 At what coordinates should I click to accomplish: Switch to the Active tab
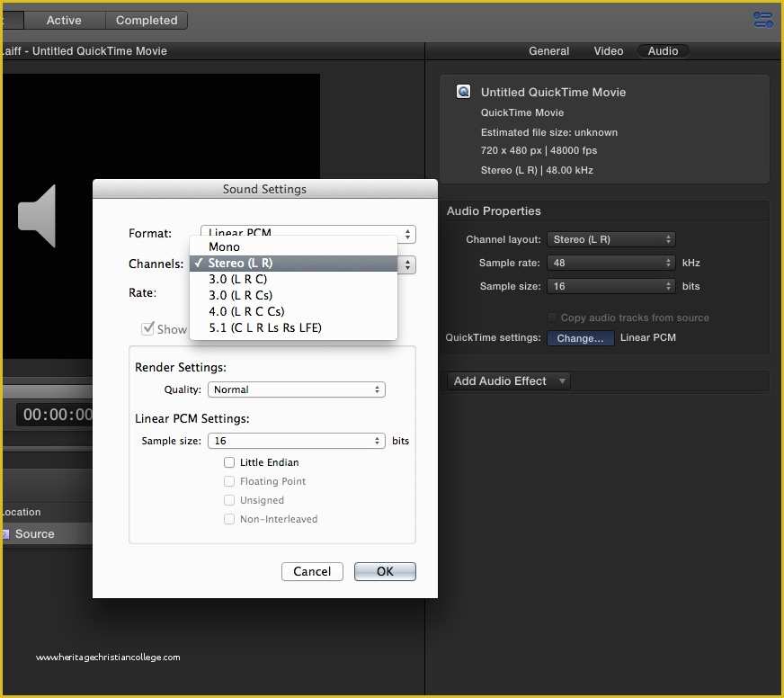[x=64, y=21]
